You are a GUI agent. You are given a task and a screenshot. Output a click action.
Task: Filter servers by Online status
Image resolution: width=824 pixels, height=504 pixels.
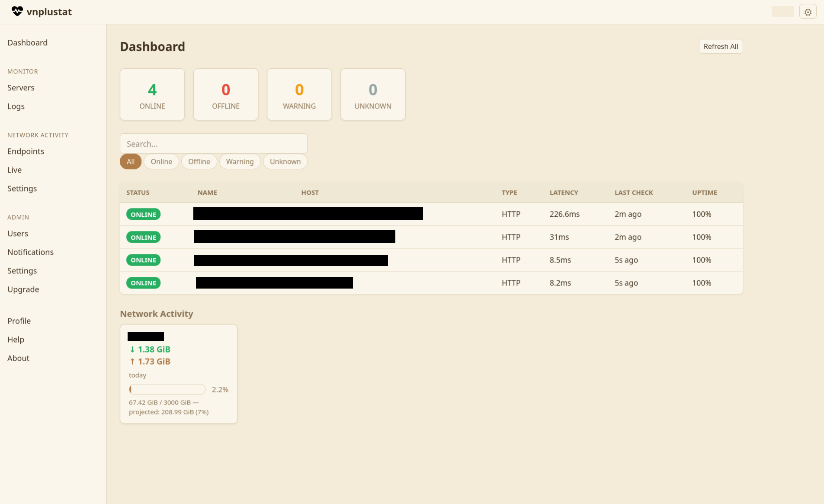(x=161, y=161)
